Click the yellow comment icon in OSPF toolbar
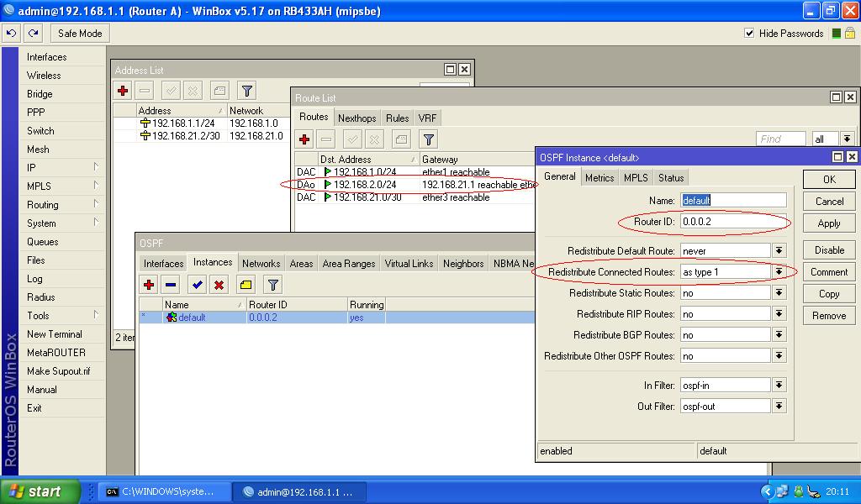 (x=246, y=285)
